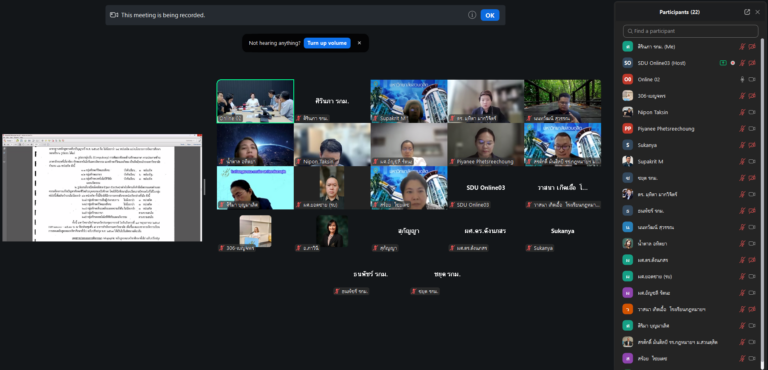Click muted mic icon in Sukanya row
This screenshot has height=370, width=768.
click(x=742, y=145)
